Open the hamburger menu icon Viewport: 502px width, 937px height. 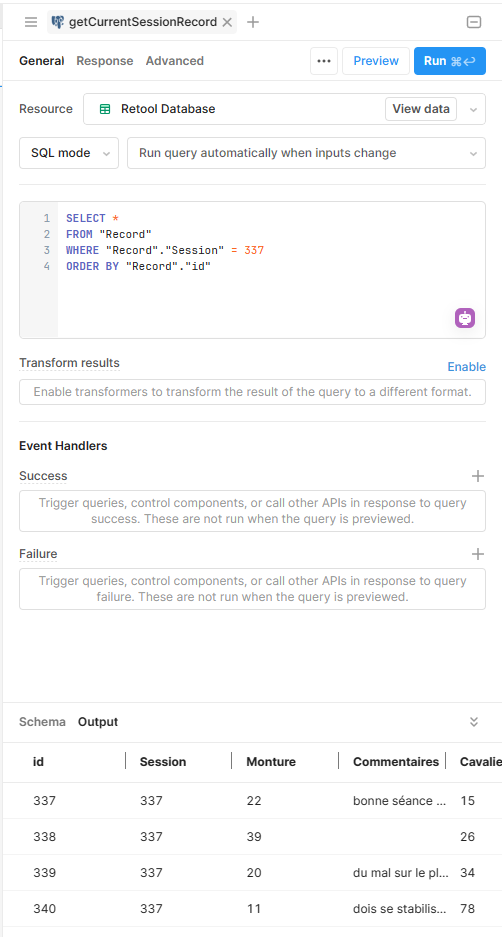[x=31, y=22]
